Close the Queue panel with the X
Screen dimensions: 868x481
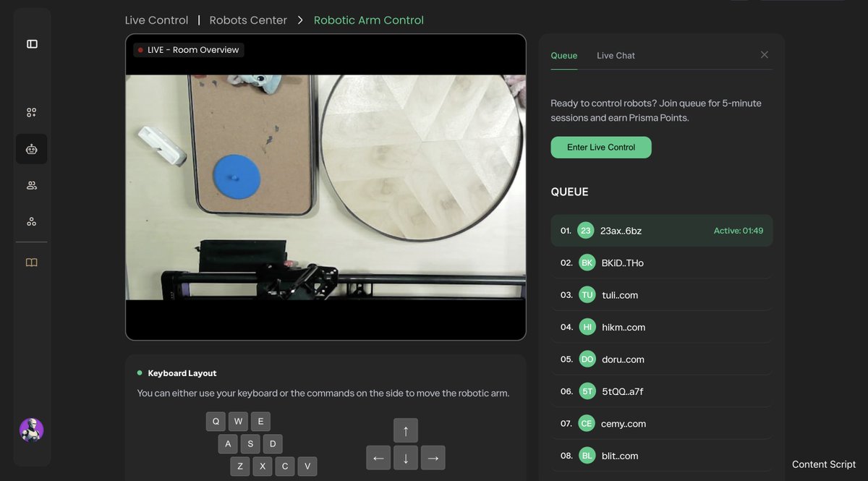coord(764,54)
